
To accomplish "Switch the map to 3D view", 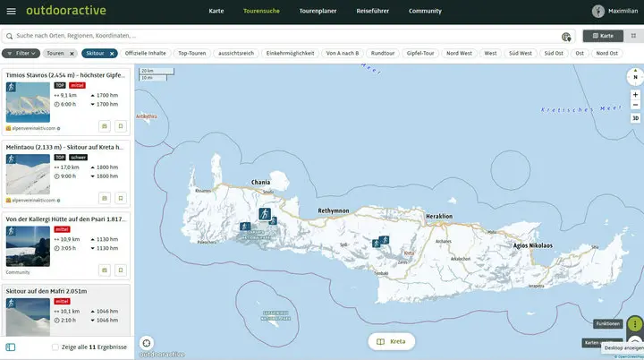I will tap(635, 118).
